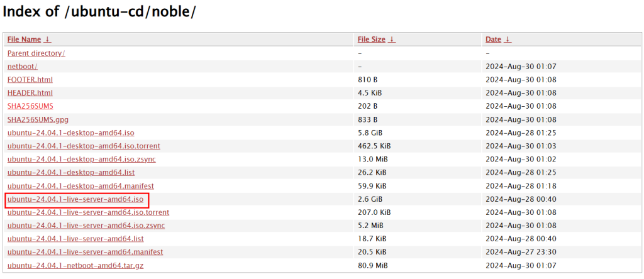Get live-server iso.torrent file
This screenshot has height=279, width=644.
[88, 212]
